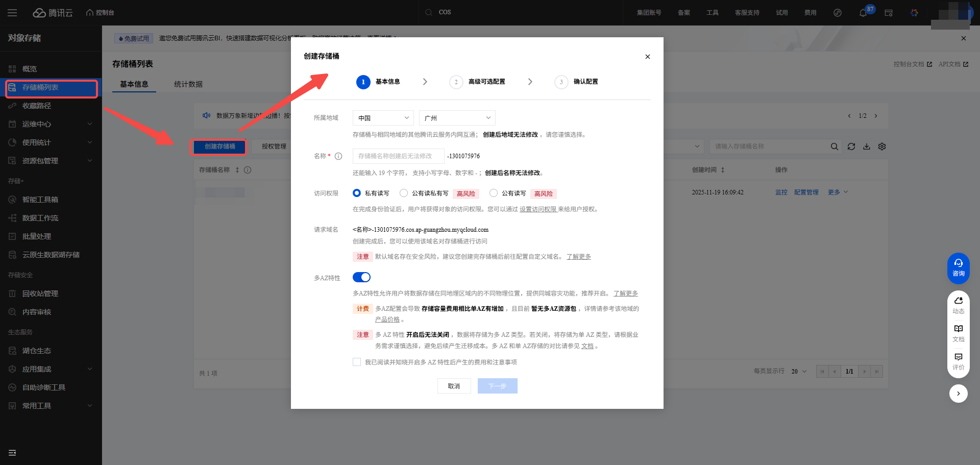Open the notification bell with 87 alerts
The image size is (980, 465).
tap(863, 12)
